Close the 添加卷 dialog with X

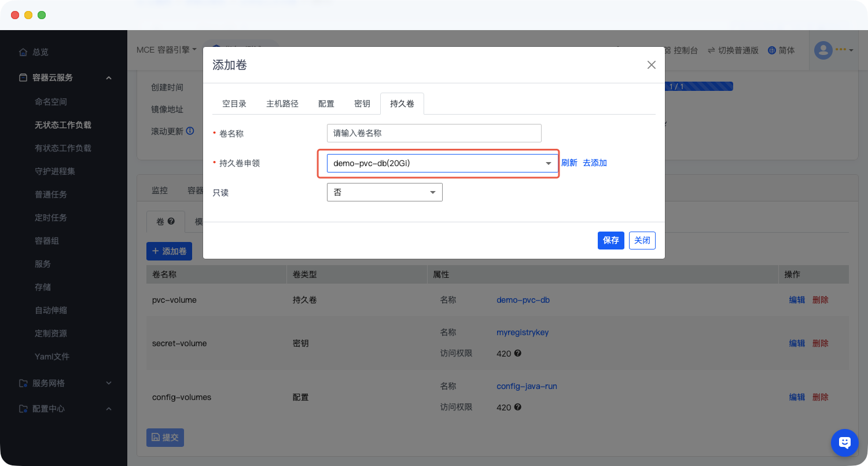[x=651, y=65]
